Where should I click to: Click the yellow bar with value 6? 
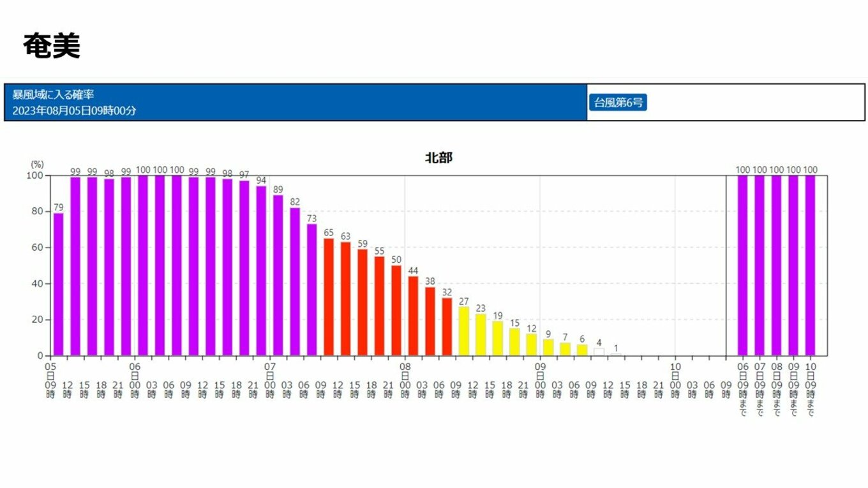click(x=582, y=350)
